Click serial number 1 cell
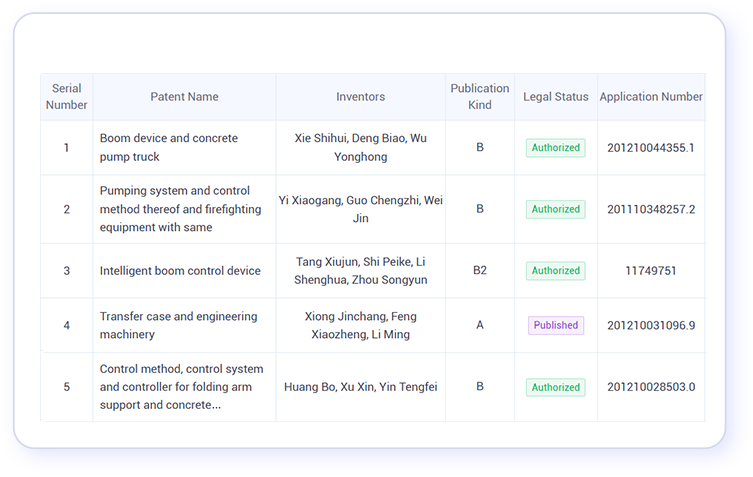 [x=66, y=147]
